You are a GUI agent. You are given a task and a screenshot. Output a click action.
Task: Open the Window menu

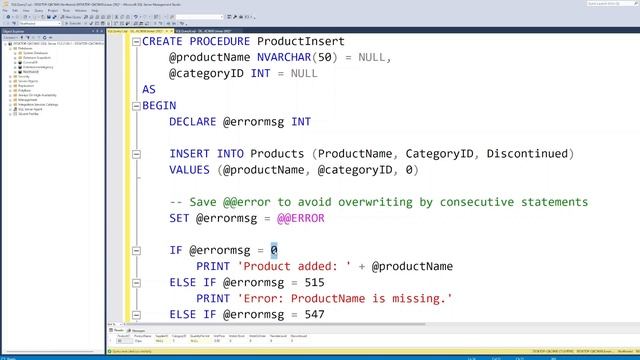coord(80,11)
